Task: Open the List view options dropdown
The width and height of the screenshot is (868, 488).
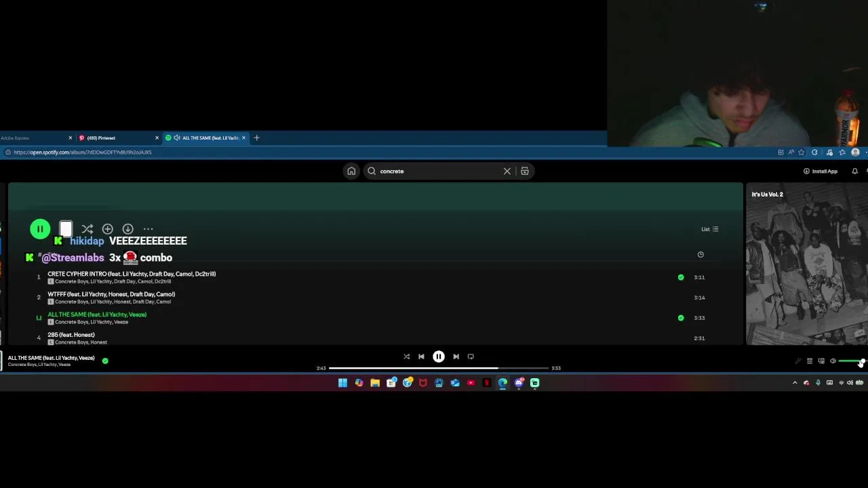Action: pyautogui.click(x=710, y=229)
